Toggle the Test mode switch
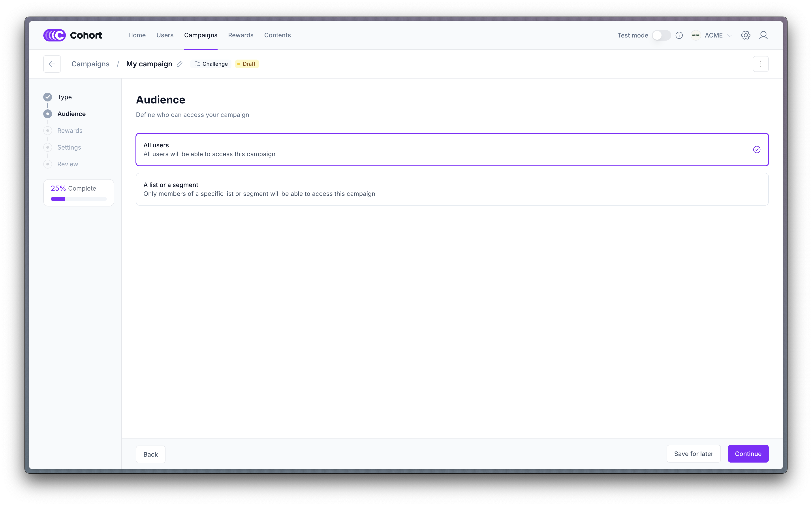The width and height of the screenshot is (812, 506). point(661,35)
